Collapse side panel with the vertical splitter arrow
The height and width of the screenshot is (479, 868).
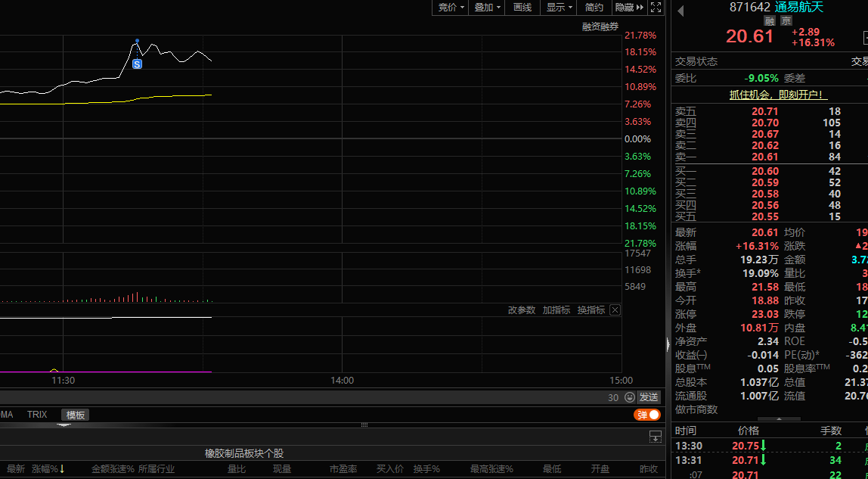coord(668,344)
